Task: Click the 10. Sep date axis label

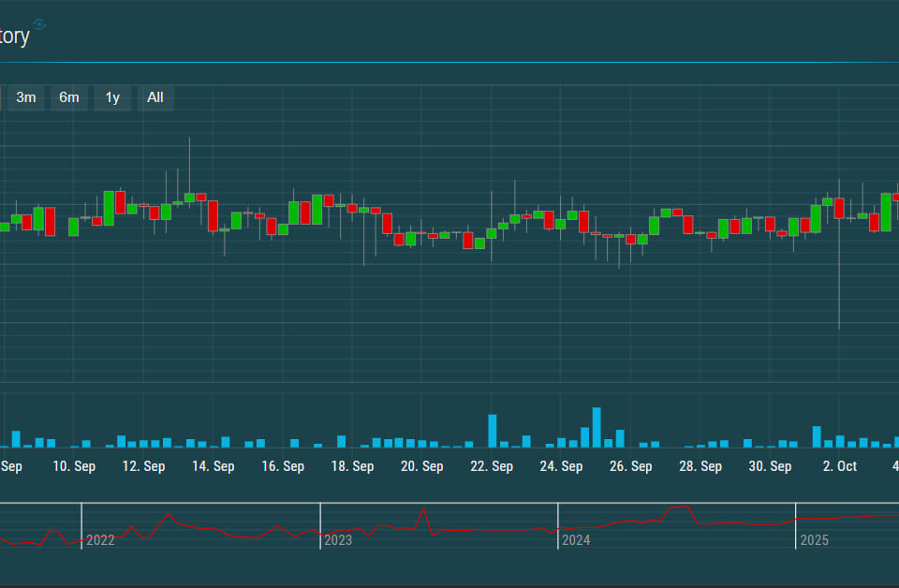Action: (74, 466)
